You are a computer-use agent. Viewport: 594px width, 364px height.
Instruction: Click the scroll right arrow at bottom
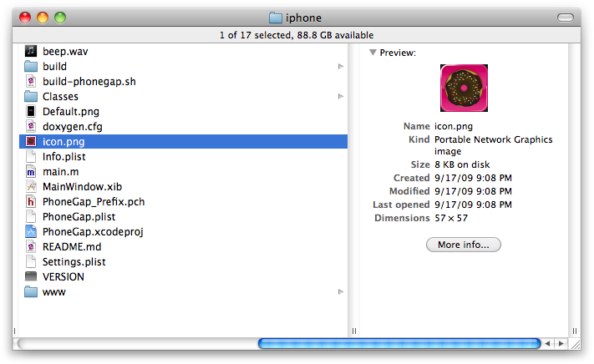coord(560,343)
